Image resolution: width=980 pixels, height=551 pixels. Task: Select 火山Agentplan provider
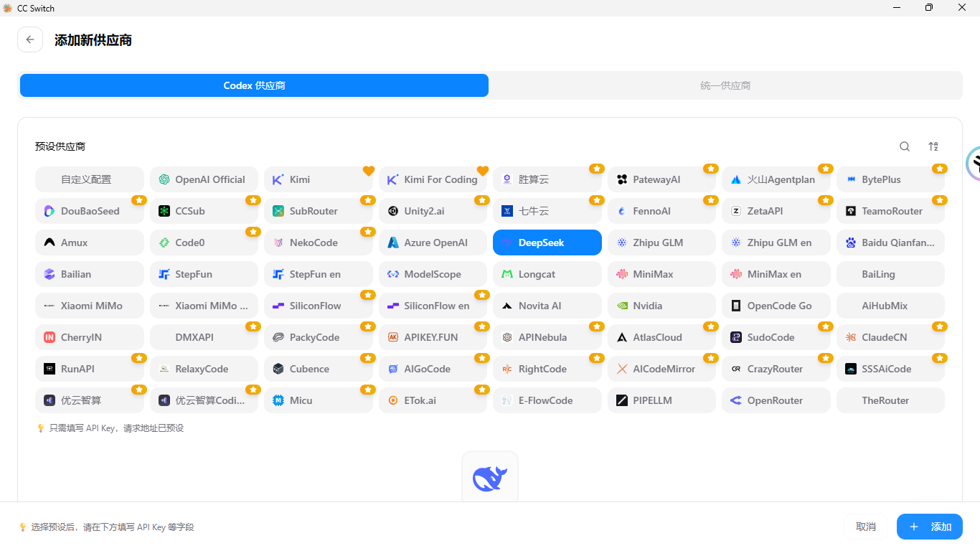[776, 179]
